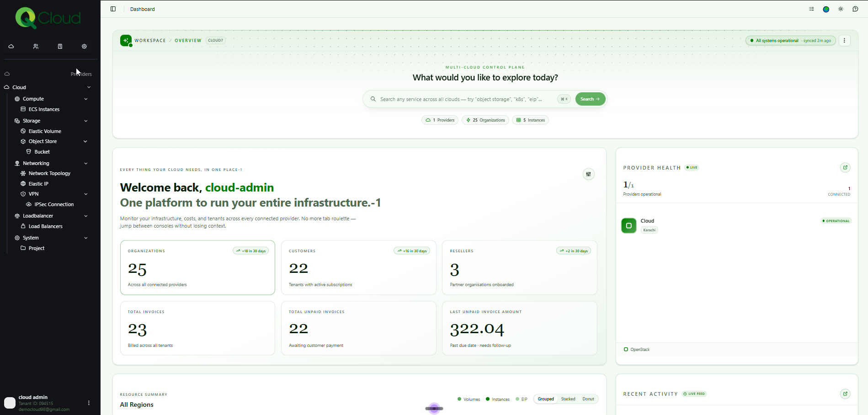Open the settings gear tab in sidebar

coord(84,46)
